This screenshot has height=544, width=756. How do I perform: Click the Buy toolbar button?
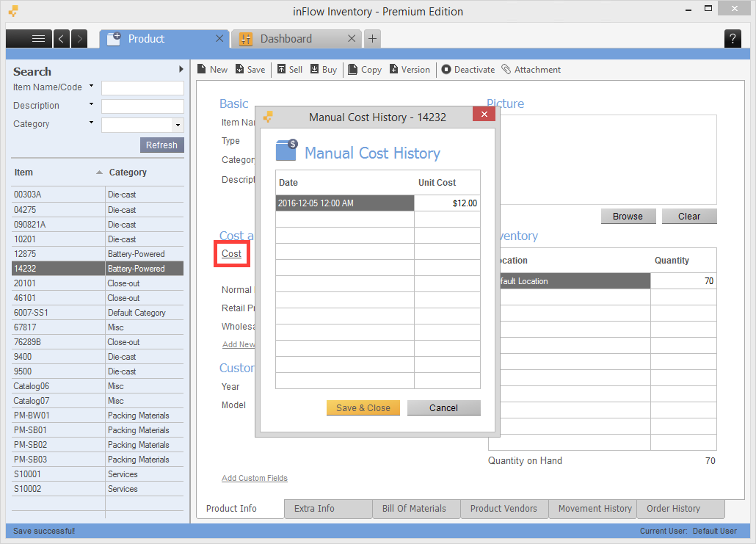pos(324,70)
